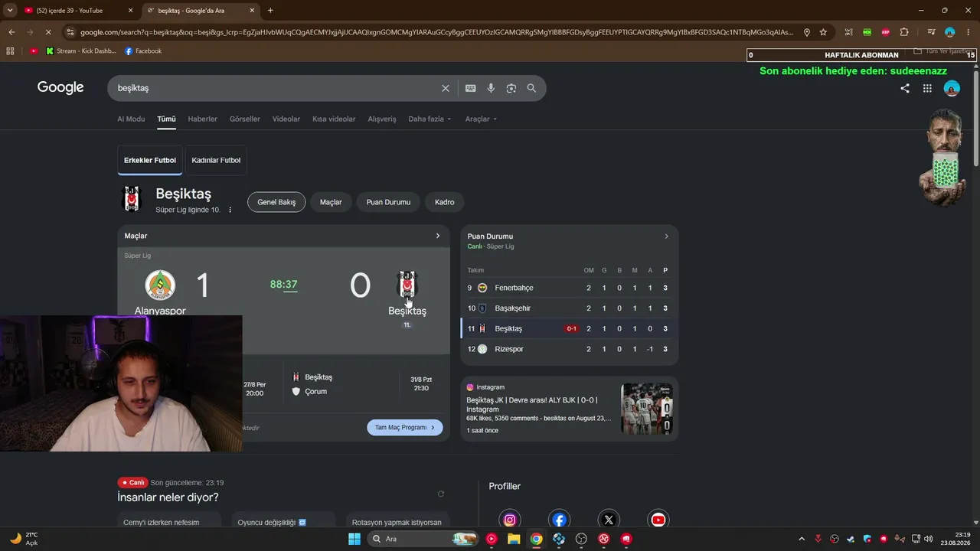
Task: Expand the Maçlar section arrow
Action: click(438, 236)
